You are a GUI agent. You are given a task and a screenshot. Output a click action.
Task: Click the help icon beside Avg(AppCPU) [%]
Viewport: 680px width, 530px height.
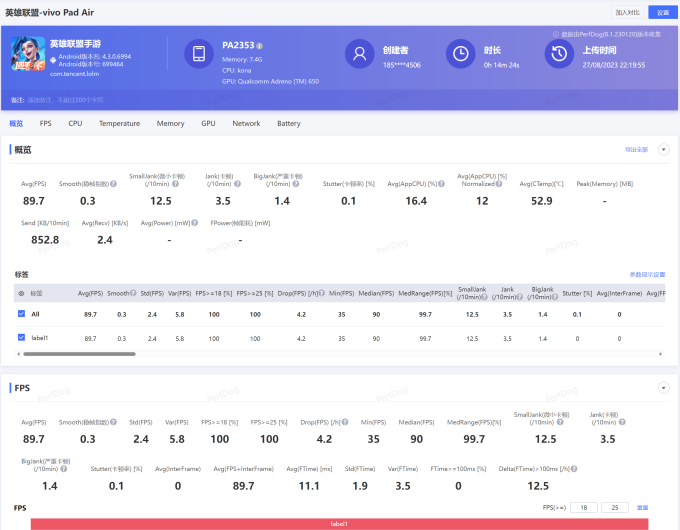(441, 184)
